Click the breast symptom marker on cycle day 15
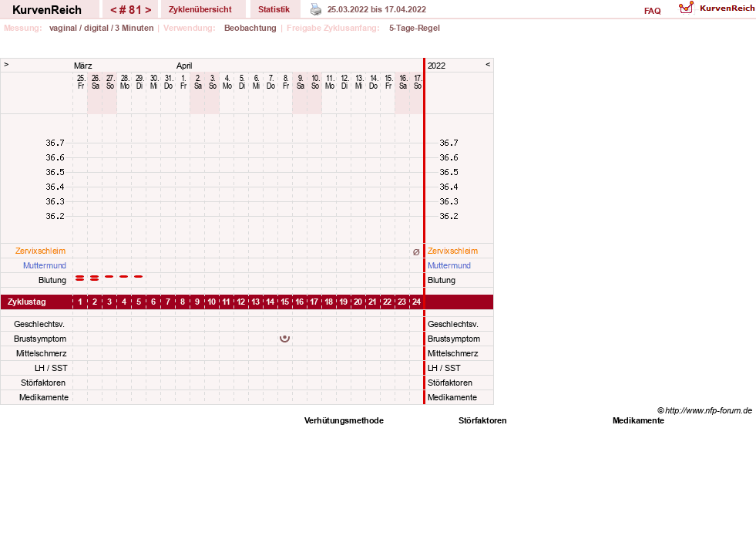 285,339
